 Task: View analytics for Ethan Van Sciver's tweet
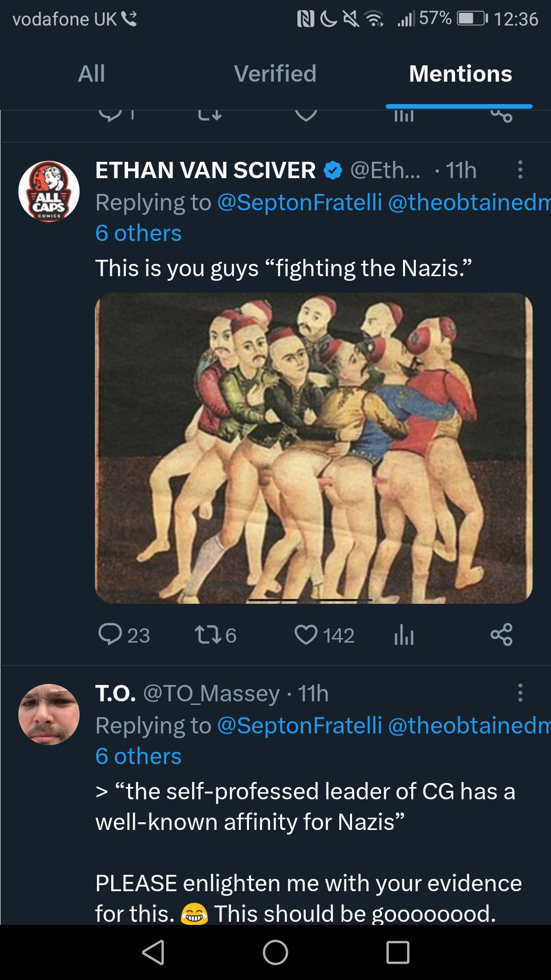(404, 635)
